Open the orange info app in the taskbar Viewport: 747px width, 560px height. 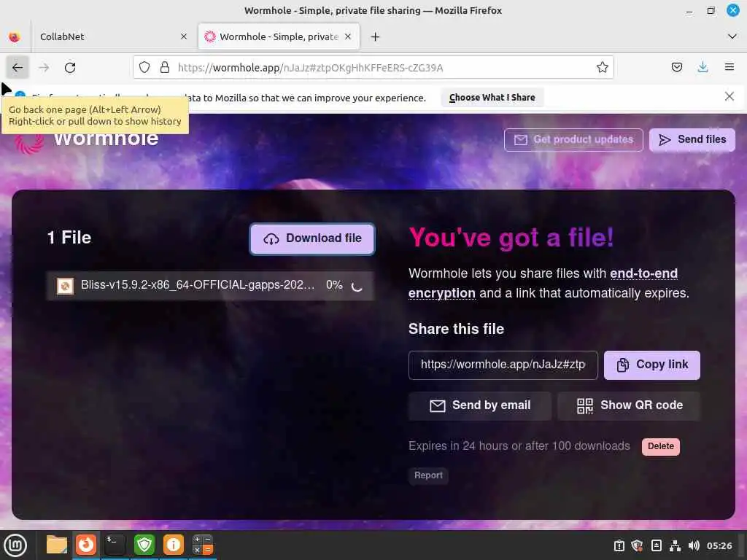[174, 545]
